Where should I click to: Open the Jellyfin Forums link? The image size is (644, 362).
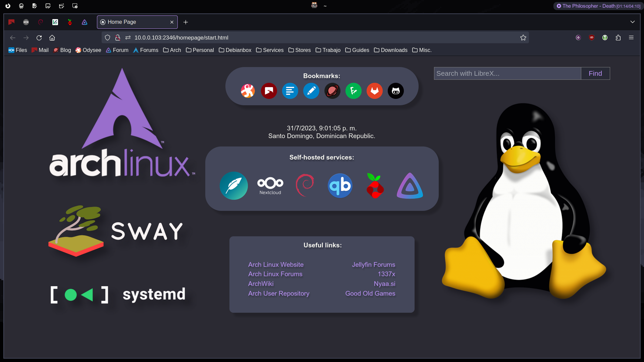tap(373, 264)
